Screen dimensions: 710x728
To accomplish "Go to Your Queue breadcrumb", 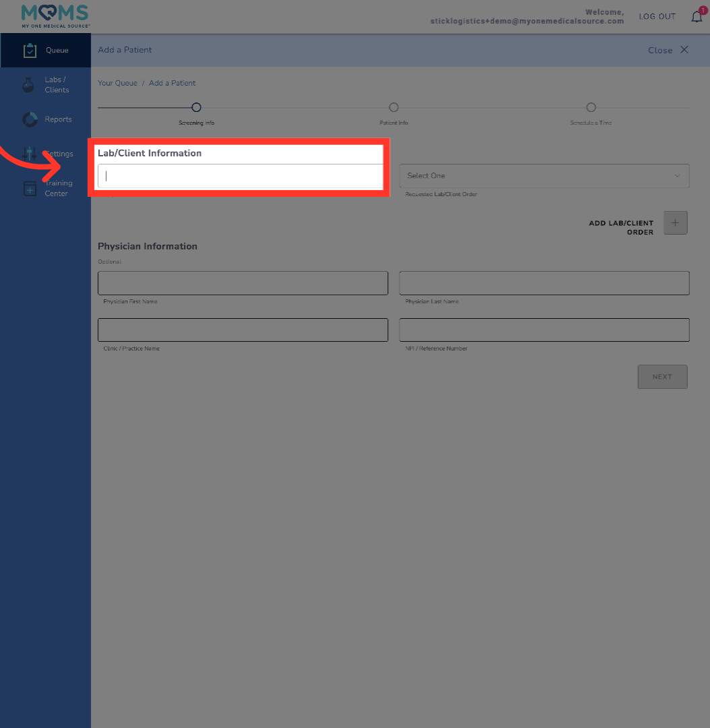I will pyautogui.click(x=117, y=83).
